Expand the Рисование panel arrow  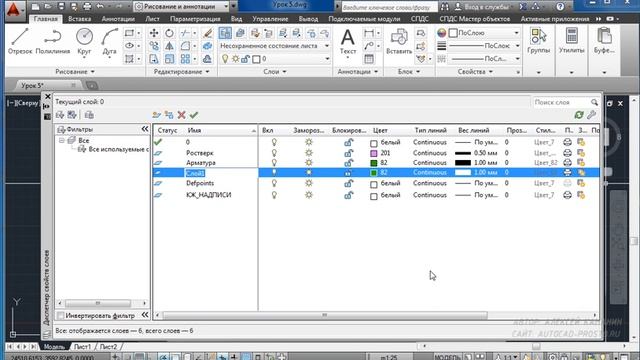[x=93, y=72]
